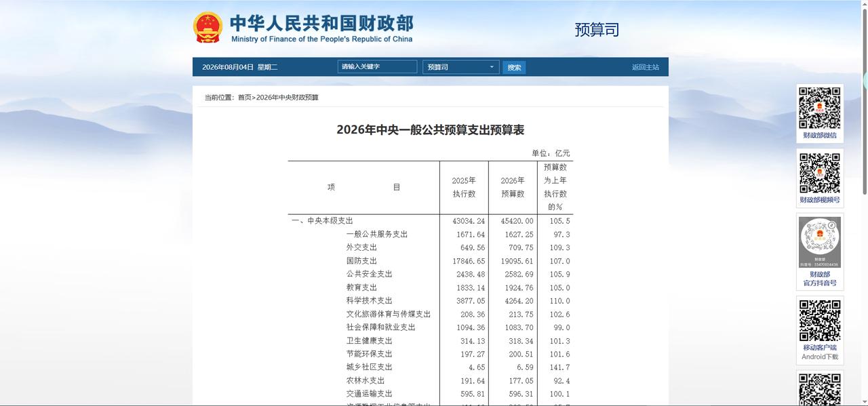The width and height of the screenshot is (868, 406).
Task: Click the 城乡社区支出 row label
Action: (370, 367)
